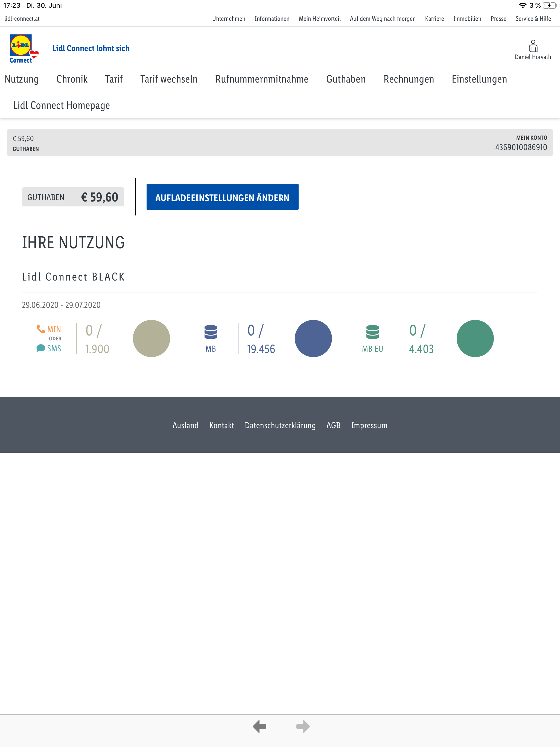
Task: Click the blue MB usage circle
Action: click(313, 339)
